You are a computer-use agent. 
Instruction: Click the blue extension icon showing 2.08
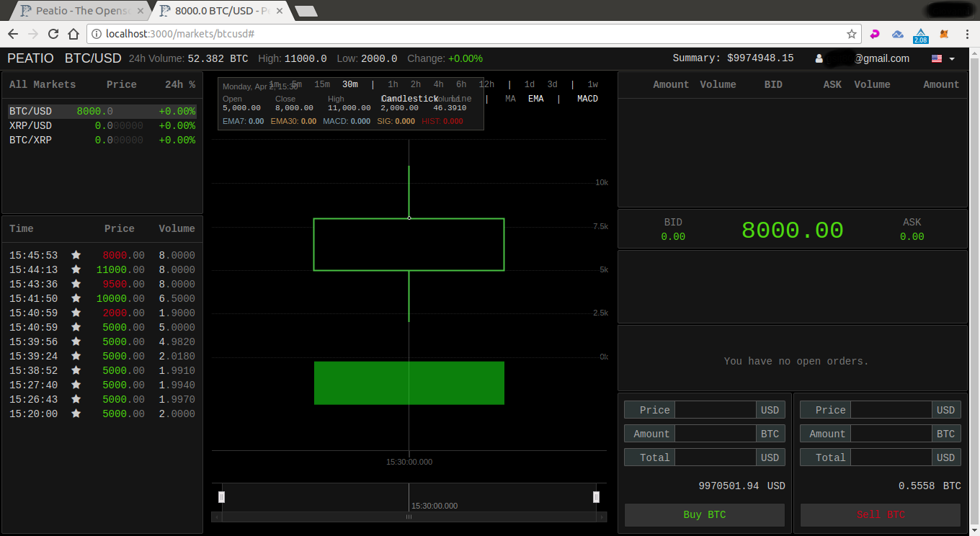coord(921,35)
